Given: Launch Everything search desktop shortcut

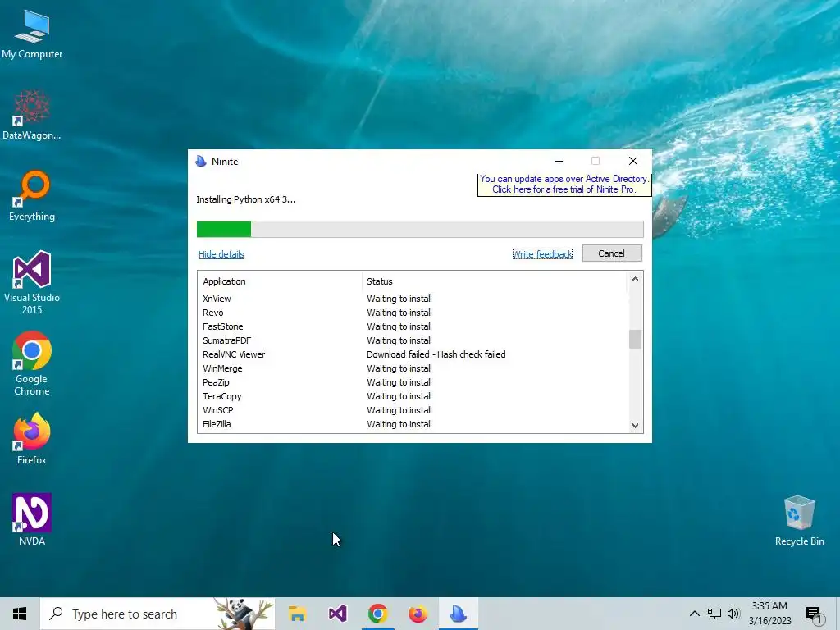Looking at the screenshot, I should pyautogui.click(x=32, y=196).
